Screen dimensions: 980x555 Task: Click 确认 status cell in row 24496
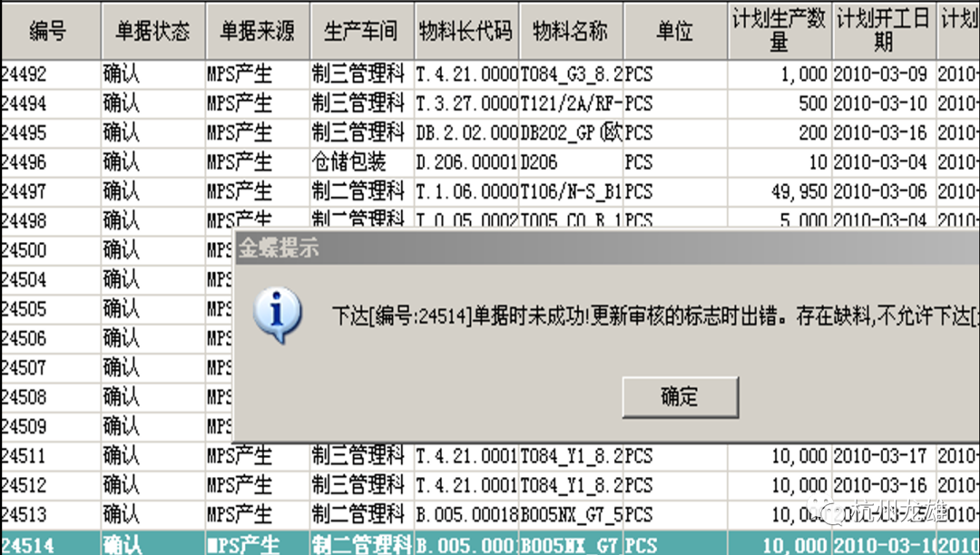pos(153,162)
